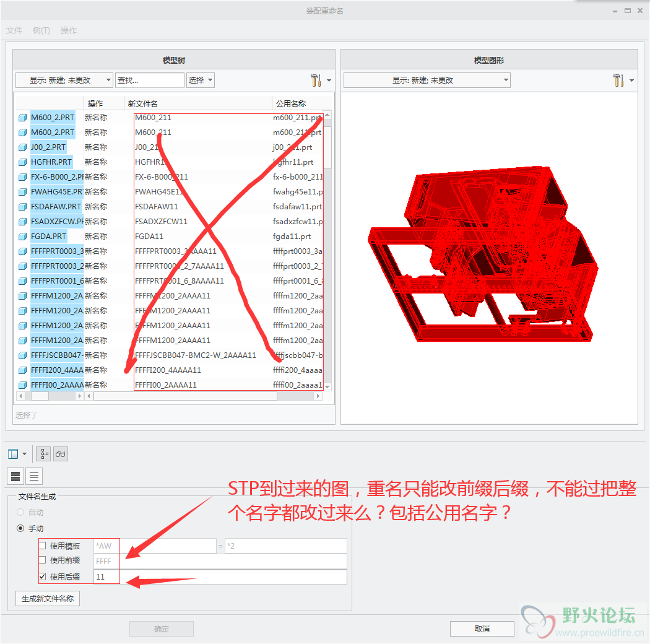650x644 pixels.
Task: Select the dense list view icon
Action: [15, 476]
